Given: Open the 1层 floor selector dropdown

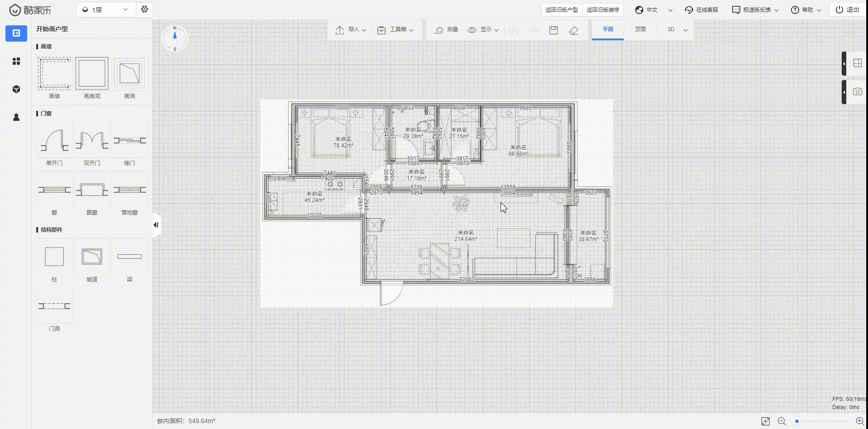Looking at the screenshot, I should click(x=106, y=10).
